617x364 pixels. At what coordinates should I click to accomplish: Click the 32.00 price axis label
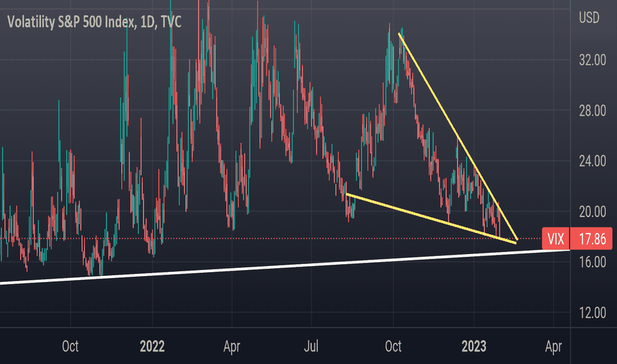593,60
